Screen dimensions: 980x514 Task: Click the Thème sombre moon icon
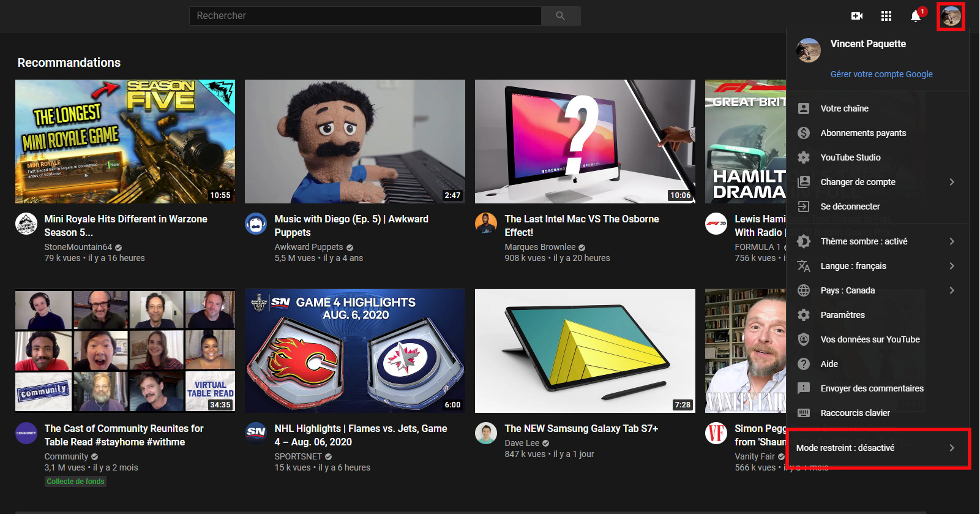coord(804,241)
